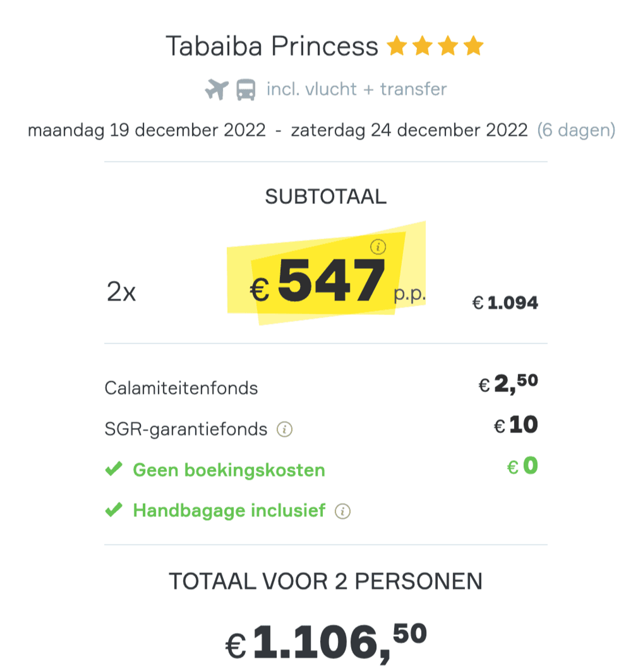Click the yellow highlighted €547 price badge
Screen dimensions: 641x672
click(326, 273)
